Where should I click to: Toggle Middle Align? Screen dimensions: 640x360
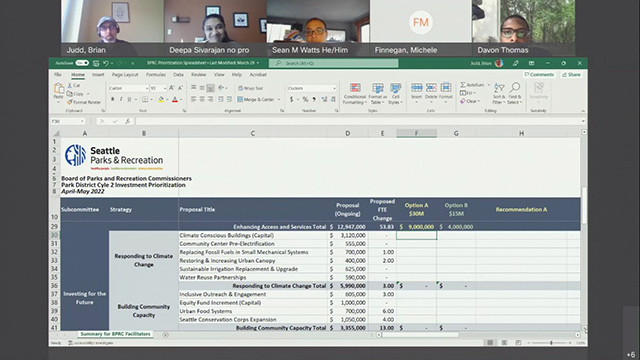pyautogui.click(x=202, y=88)
